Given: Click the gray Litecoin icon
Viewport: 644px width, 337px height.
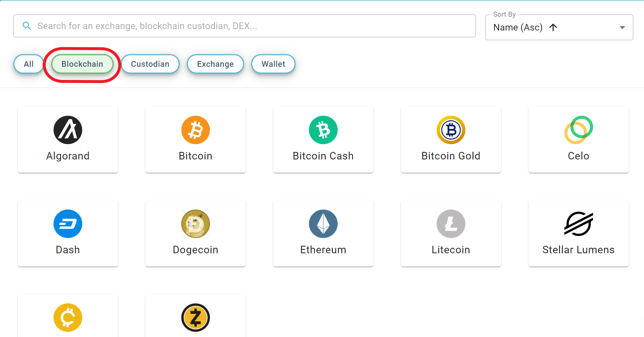Looking at the screenshot, I should [x=451, y=224].
